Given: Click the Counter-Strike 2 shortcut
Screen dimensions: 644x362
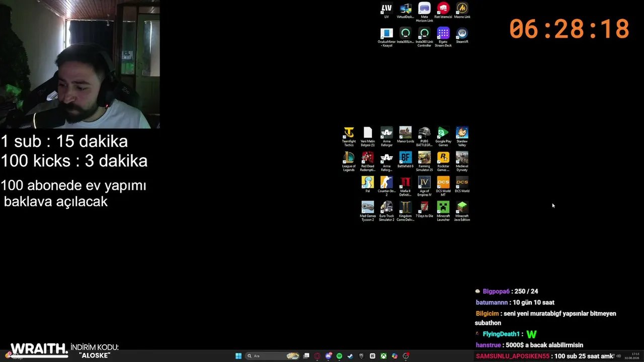Looking at the screenshot, I should pos(386,186).
